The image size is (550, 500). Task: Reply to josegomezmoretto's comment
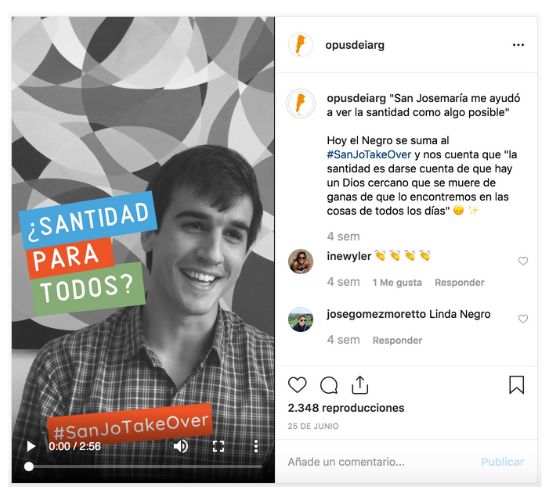[397, 340]
